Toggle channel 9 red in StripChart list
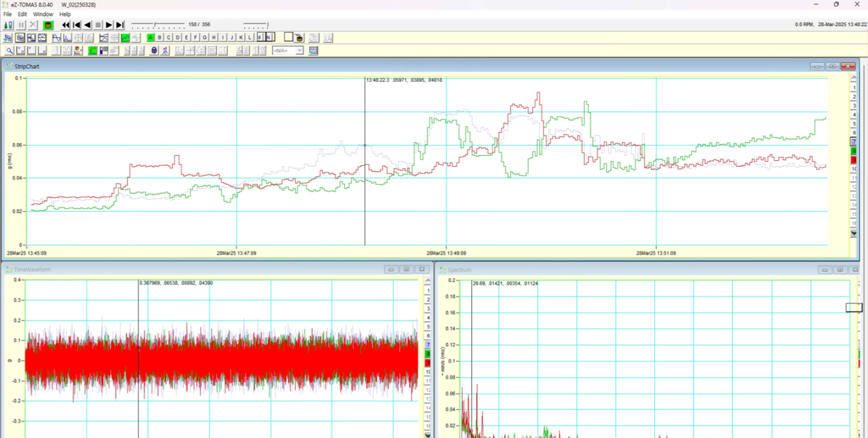 pyautogui.click(x=853, y=160)
